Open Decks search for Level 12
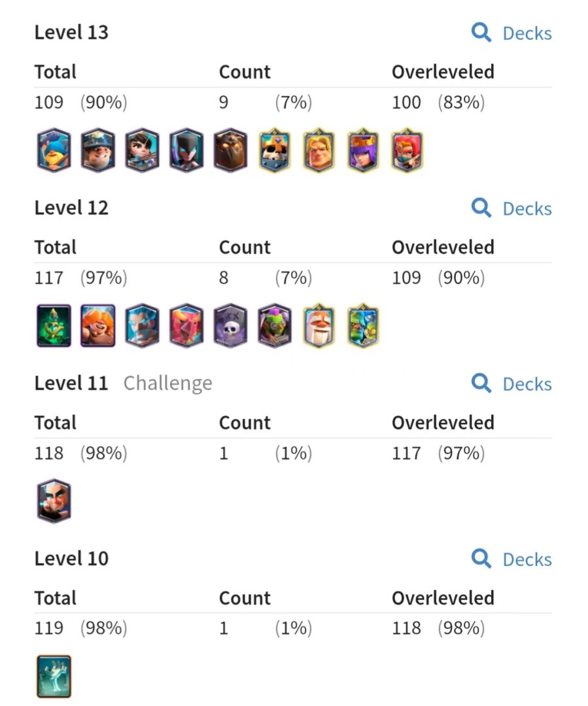The height and width of the screenshot is (706, 588). (511, 209)
